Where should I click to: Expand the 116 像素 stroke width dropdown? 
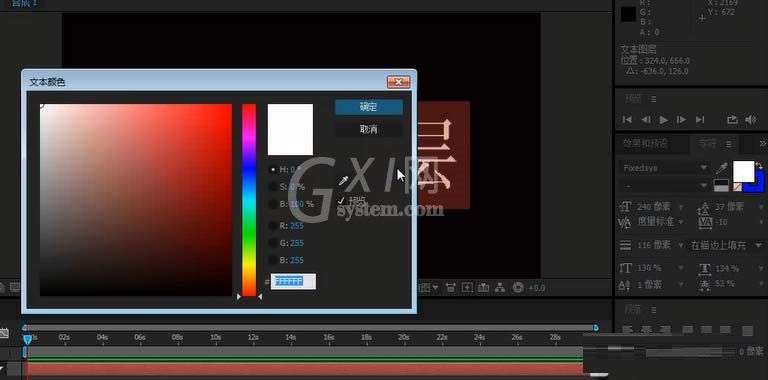680,245
